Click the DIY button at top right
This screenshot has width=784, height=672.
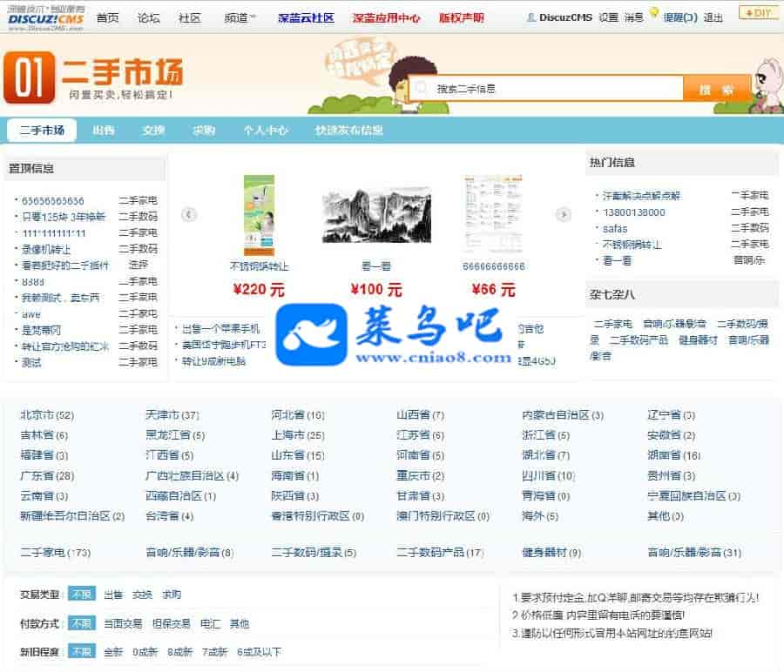pyautogui.click(x=759, y=13)
